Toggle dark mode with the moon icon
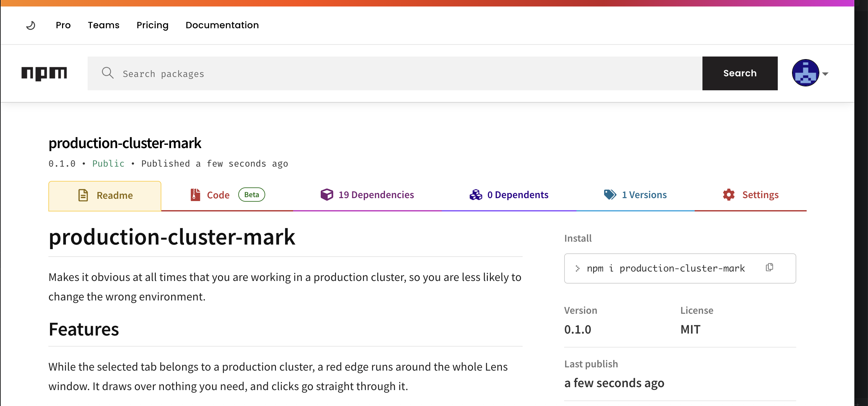868x406 pixels. [x=31, y=25]
